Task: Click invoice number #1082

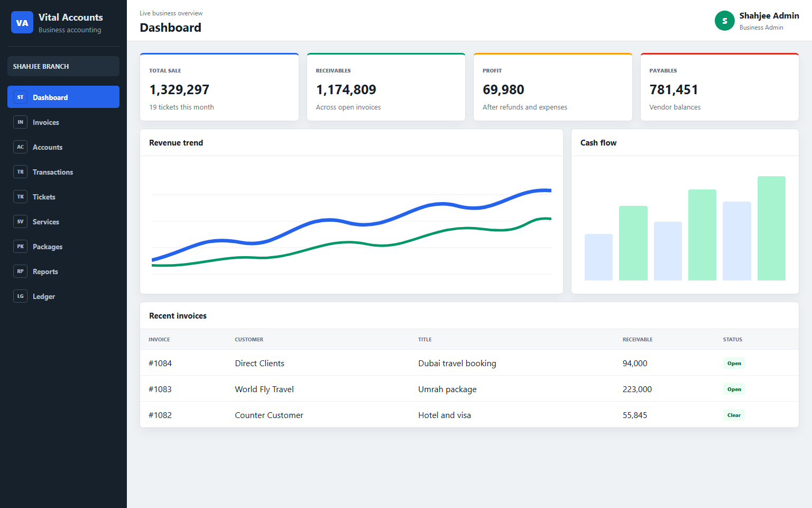Action: pyautogui.click(x=160, y=415)
